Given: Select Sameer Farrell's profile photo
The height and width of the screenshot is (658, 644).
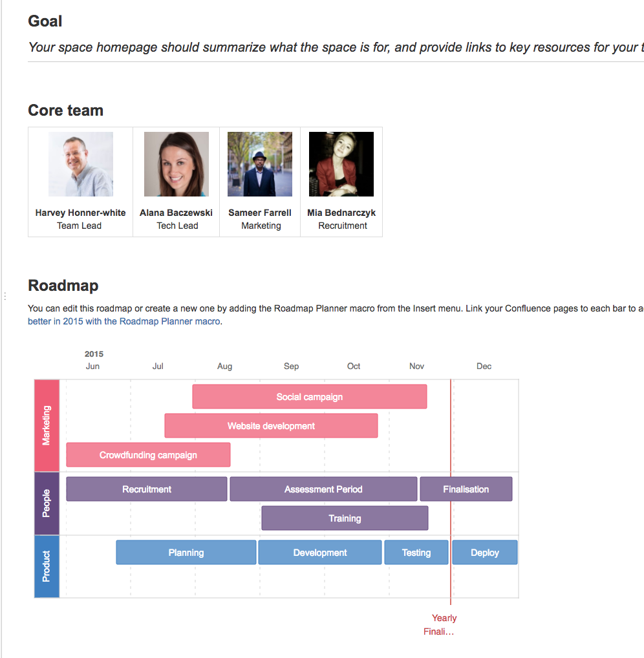Looking at the screenshot, I should pos(260,164).
